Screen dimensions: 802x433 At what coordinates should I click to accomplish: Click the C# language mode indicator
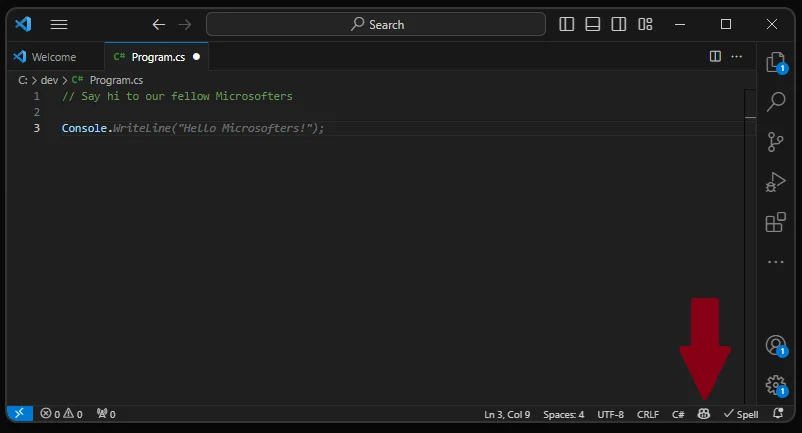[x=678, y=414]
